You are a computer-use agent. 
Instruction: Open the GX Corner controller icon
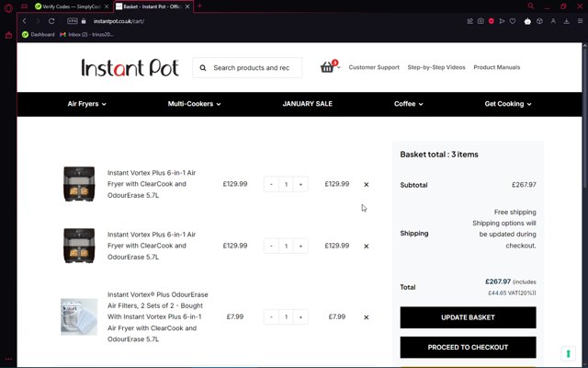click(x=25, y=6)
